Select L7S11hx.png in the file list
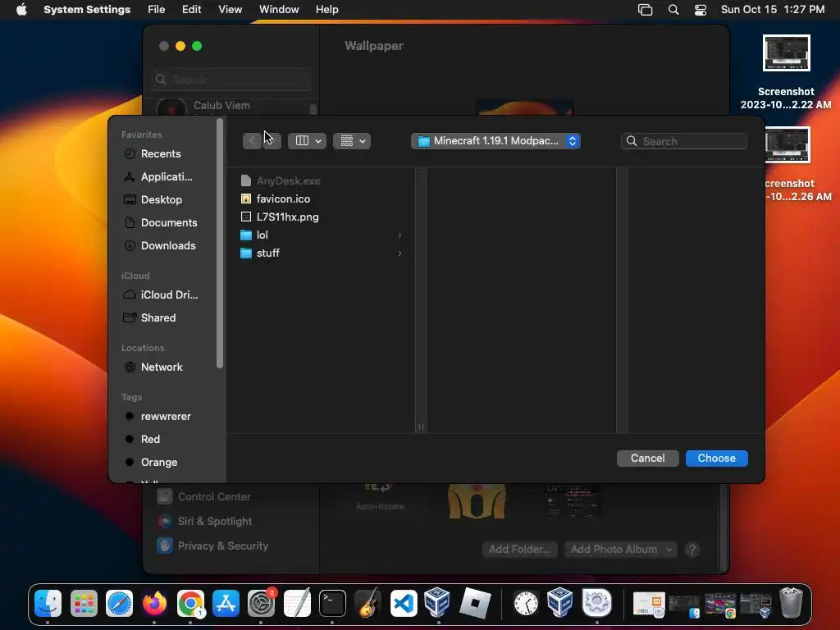This screenshot has width=840, height=630. pos(288,217)
